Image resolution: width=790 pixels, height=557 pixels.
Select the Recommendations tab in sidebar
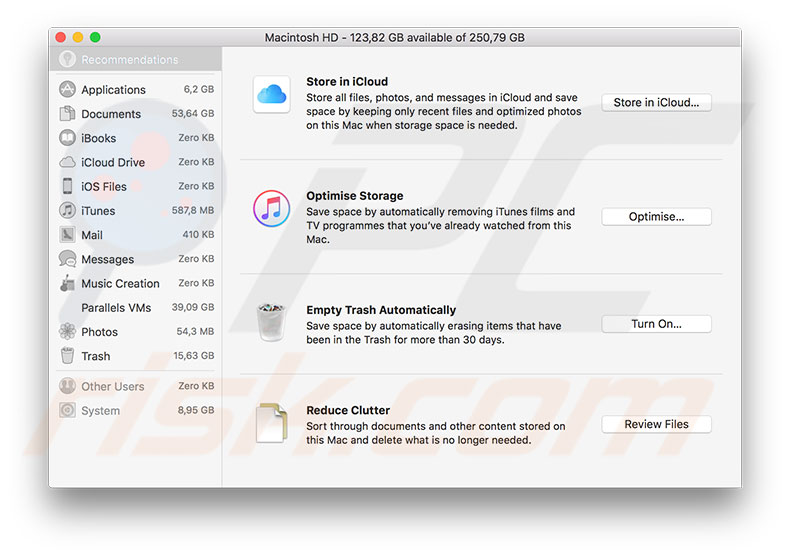tap(129, 60)
